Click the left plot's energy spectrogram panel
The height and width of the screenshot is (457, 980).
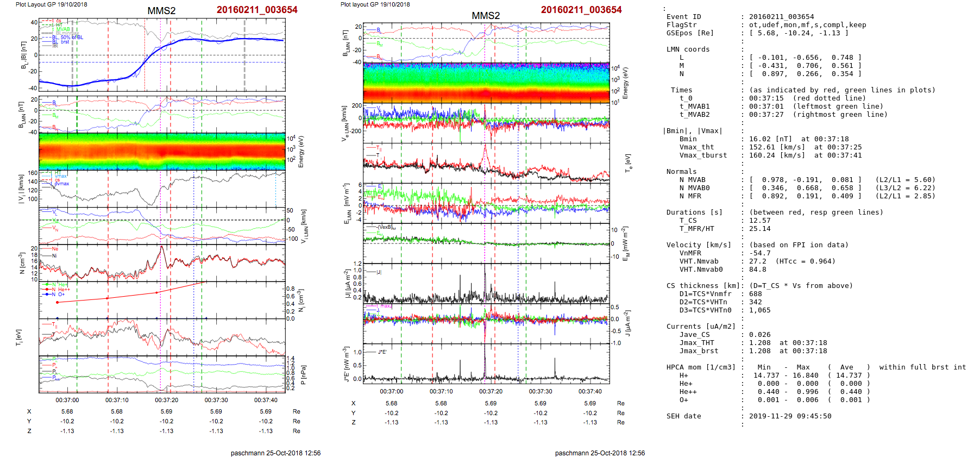point(162,152)
